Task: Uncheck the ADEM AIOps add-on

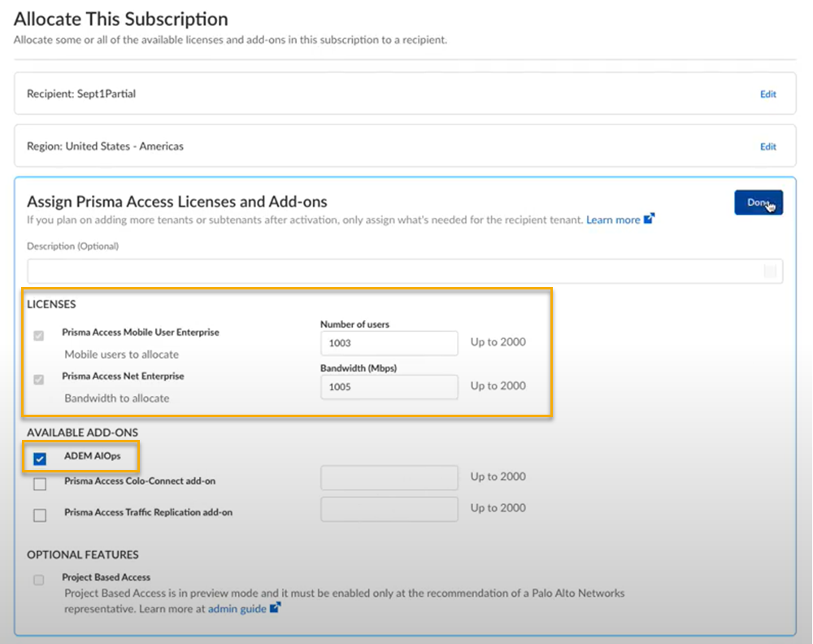Action: [x=40, y=459]
